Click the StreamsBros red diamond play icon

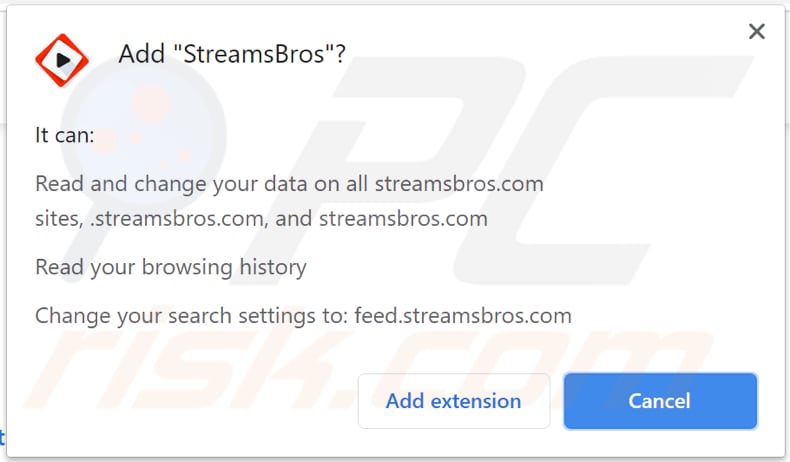[62, 60]
